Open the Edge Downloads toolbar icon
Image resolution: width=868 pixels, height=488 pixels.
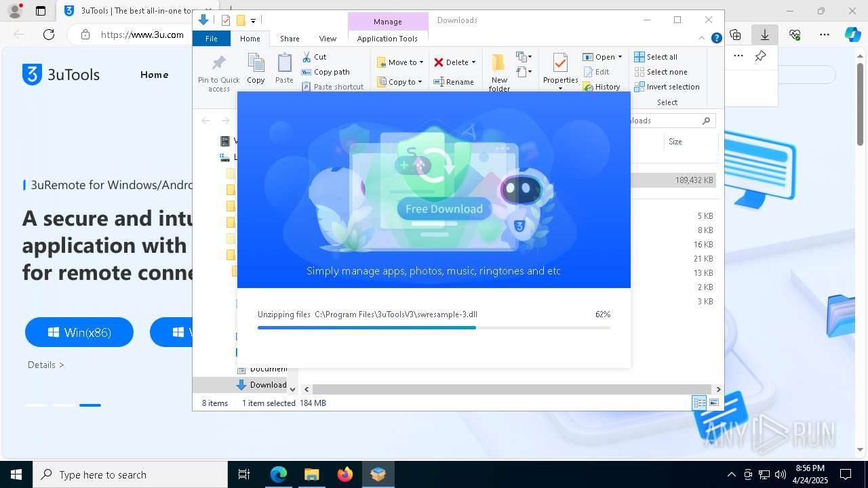pyautogui.click(x=765, y=35)
